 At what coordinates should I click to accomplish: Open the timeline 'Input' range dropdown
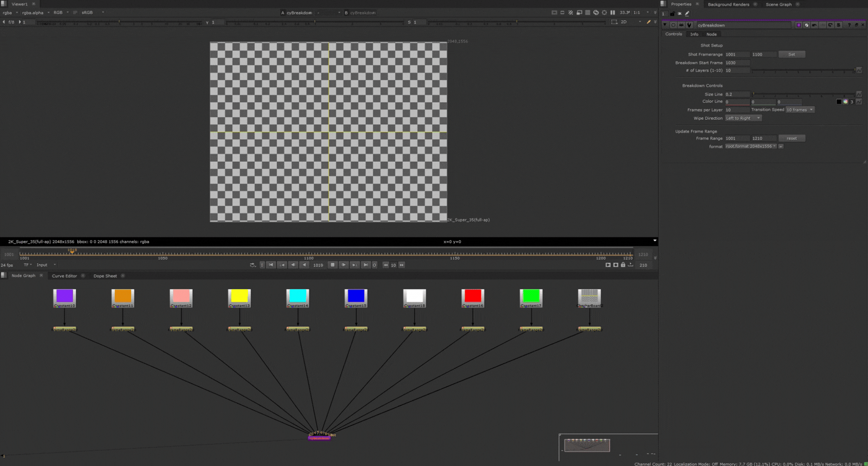click(x=46, y=265)
